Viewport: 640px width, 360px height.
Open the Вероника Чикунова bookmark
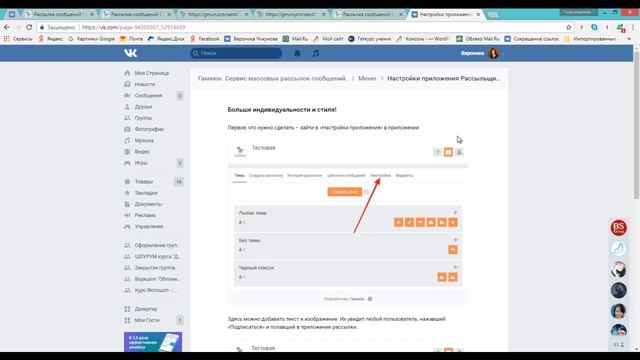pyautogui.click(x=251, y=39)
